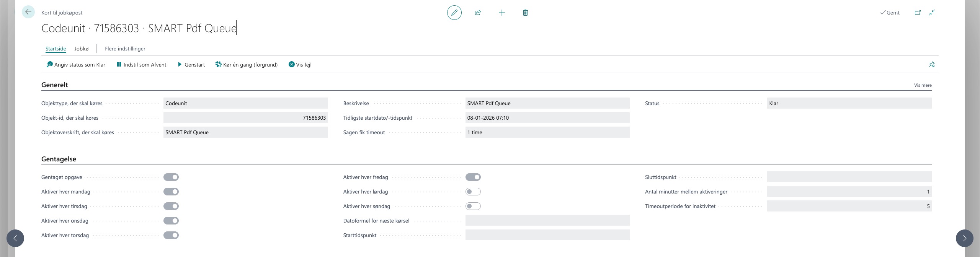This screenshot has height=257, width=980.
Task: Click the back arrow button
Action: pos(28,12)
